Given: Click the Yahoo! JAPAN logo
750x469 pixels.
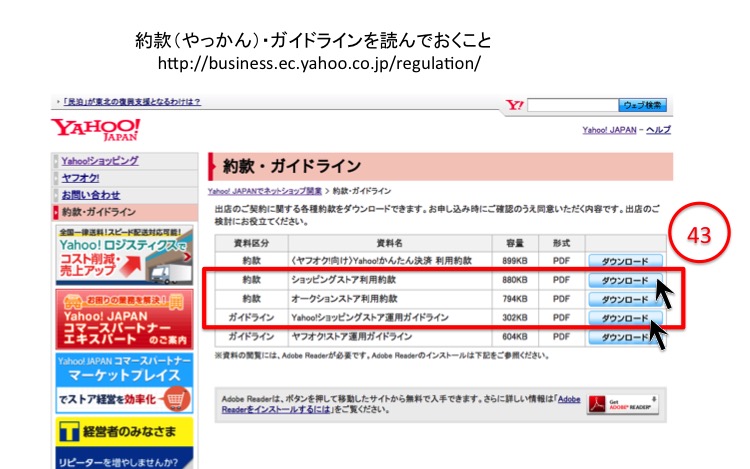Looking at the screenshot, I should tap(96, 130).
